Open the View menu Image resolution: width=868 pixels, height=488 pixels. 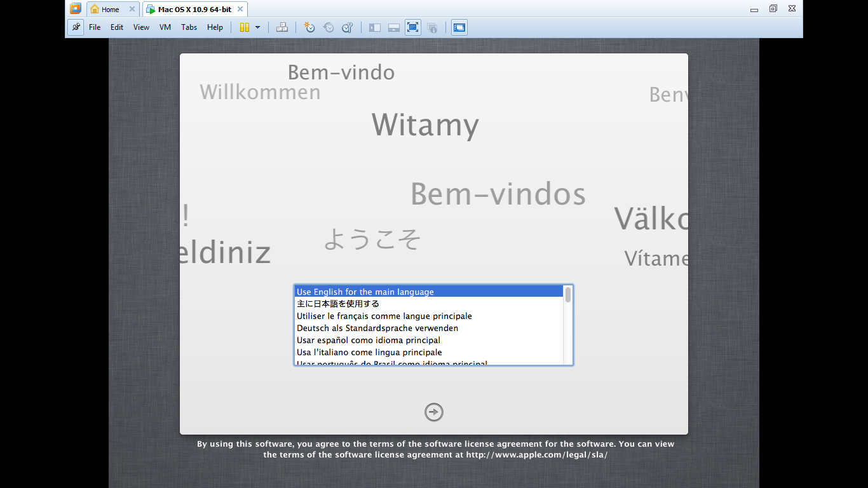[x=141, y=27]
